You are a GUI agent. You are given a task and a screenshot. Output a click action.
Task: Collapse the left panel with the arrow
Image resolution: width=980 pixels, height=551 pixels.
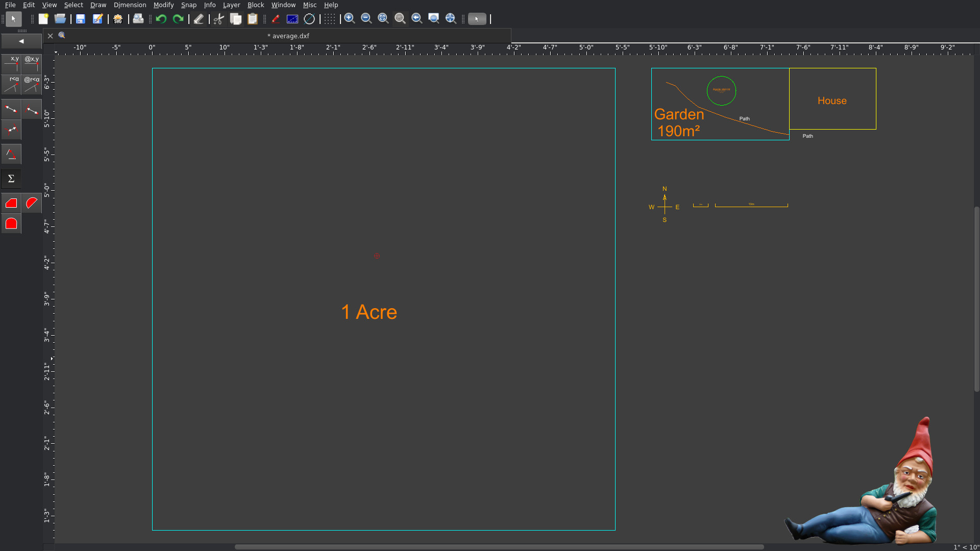(x=21, y=41)
